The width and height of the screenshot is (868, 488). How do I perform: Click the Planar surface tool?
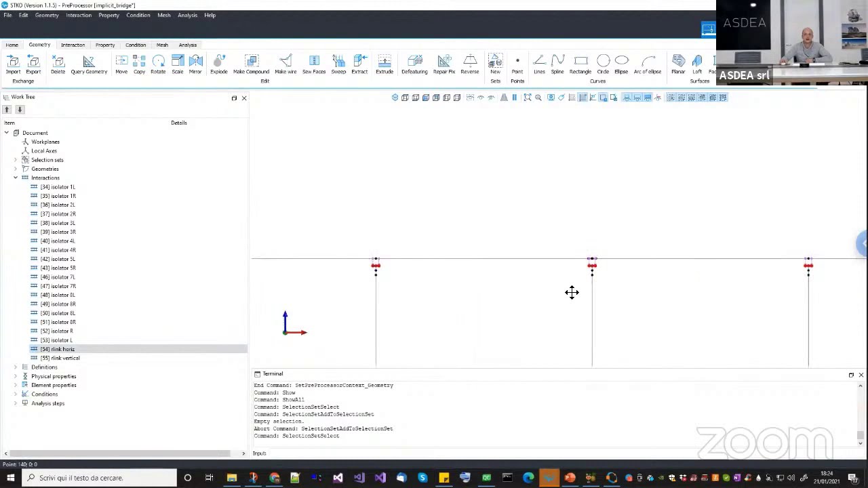tap(678, 64)
